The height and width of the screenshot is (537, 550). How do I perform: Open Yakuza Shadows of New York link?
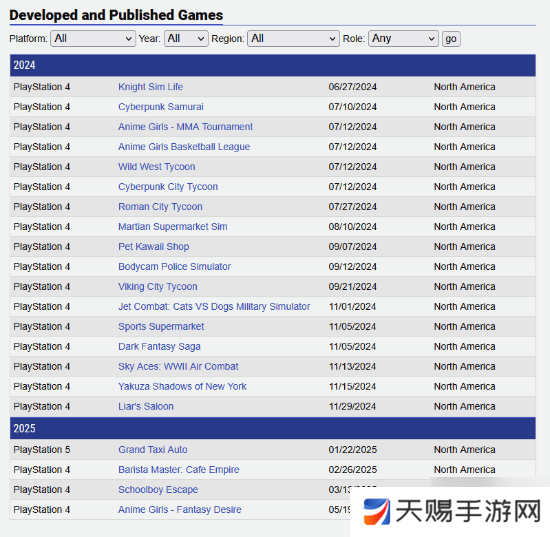[x=182, y=387]
